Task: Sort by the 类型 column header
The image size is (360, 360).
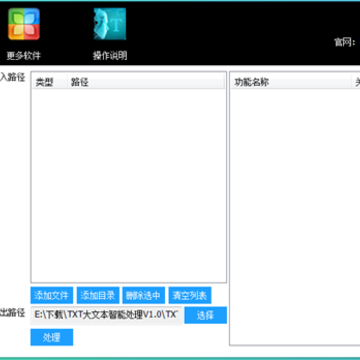Action: tap(50, 82)
